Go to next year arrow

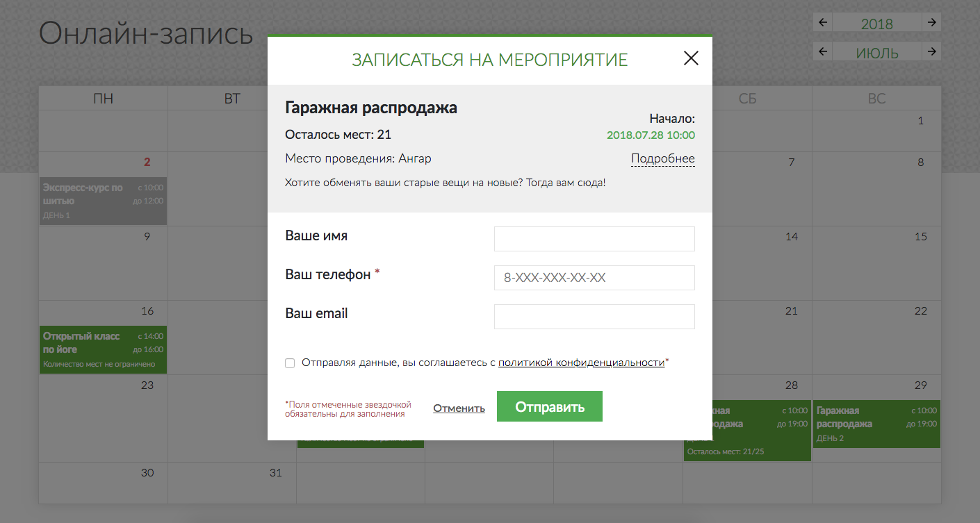pyautogui.click(x=931, y=22)
